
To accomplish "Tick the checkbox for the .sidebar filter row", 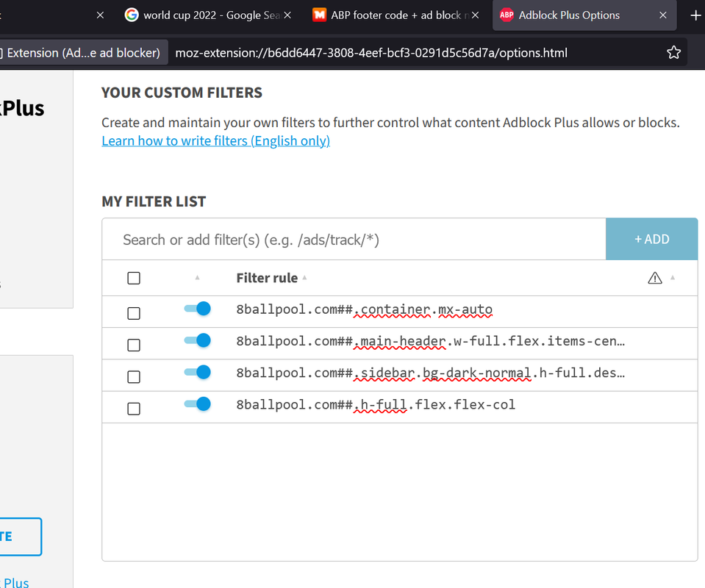I will tap(134, 377).
